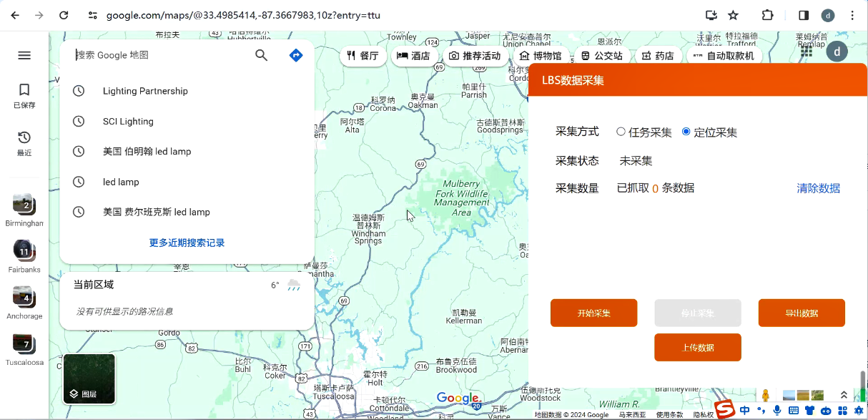The width and height of the screenshot is (868, 420).
Task: Click the weather rain icon in 当前区域
Action: pyautogui.click(x=294, y=285)
